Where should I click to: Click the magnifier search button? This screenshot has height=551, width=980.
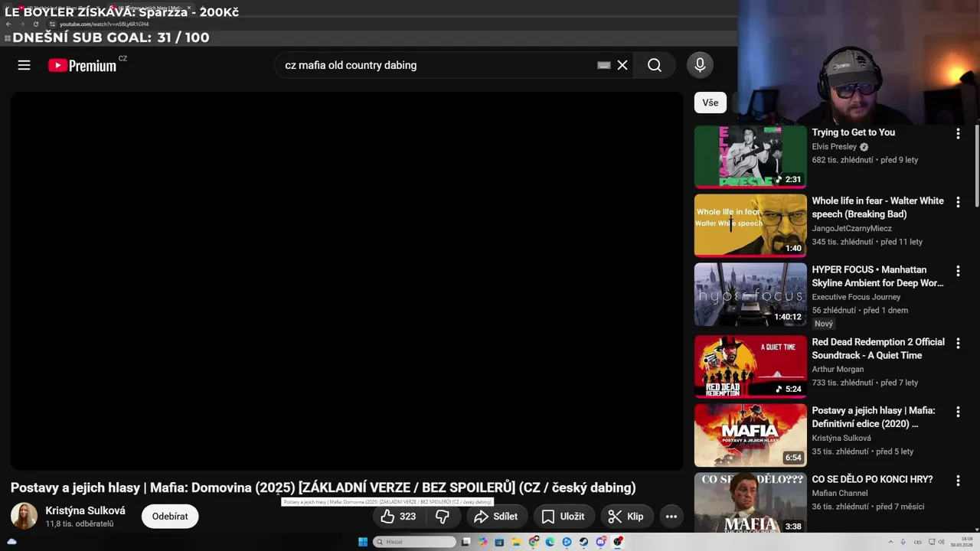(655, 65)
